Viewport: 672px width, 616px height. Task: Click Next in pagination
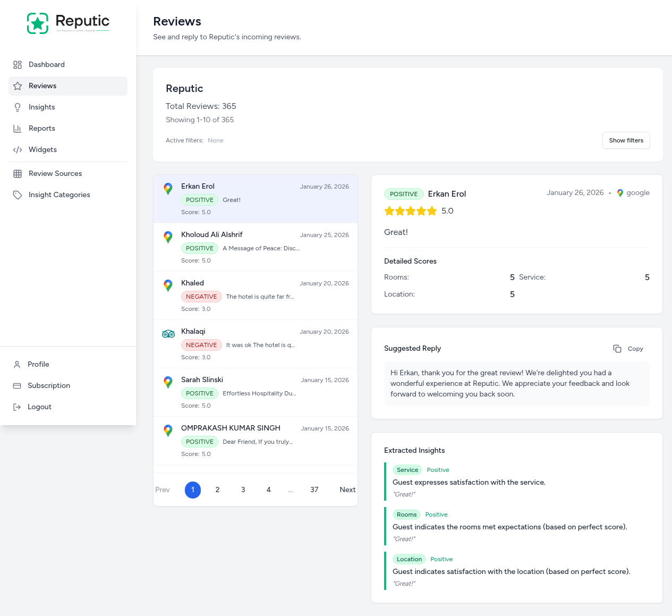(x=347, y=490)
